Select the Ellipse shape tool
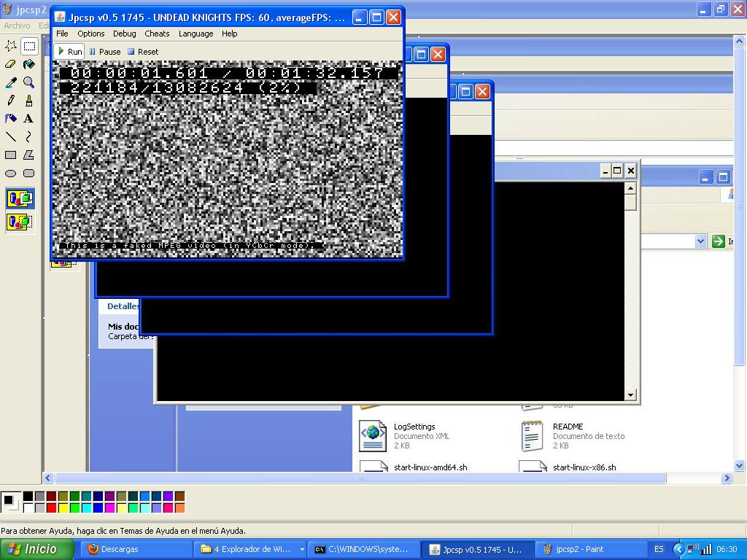747x560 pixels. click(x=10, y=174)
